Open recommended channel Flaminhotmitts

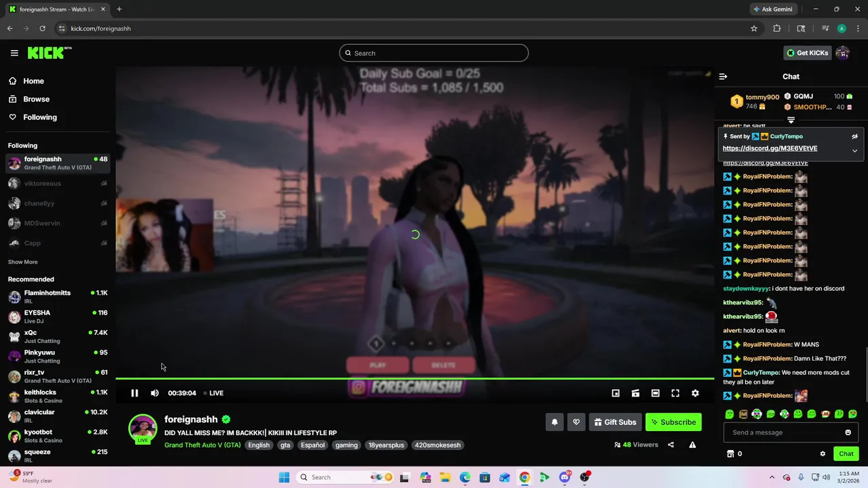(x=58, y=297)
